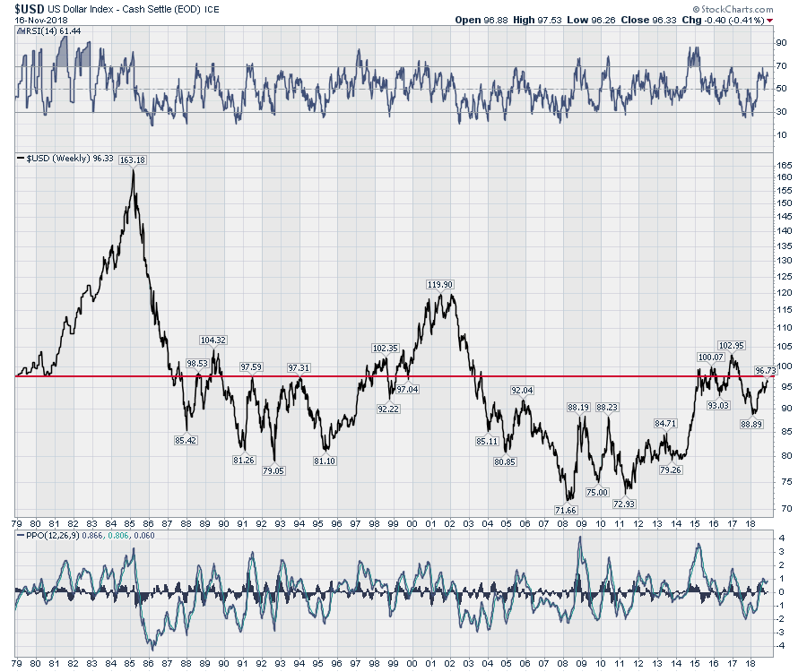Viewport: 807px width, 672px height.
Task: Click the $USD (Weekly) 96.33 legend
Action: pyautogui.click(x=65, y=159)
